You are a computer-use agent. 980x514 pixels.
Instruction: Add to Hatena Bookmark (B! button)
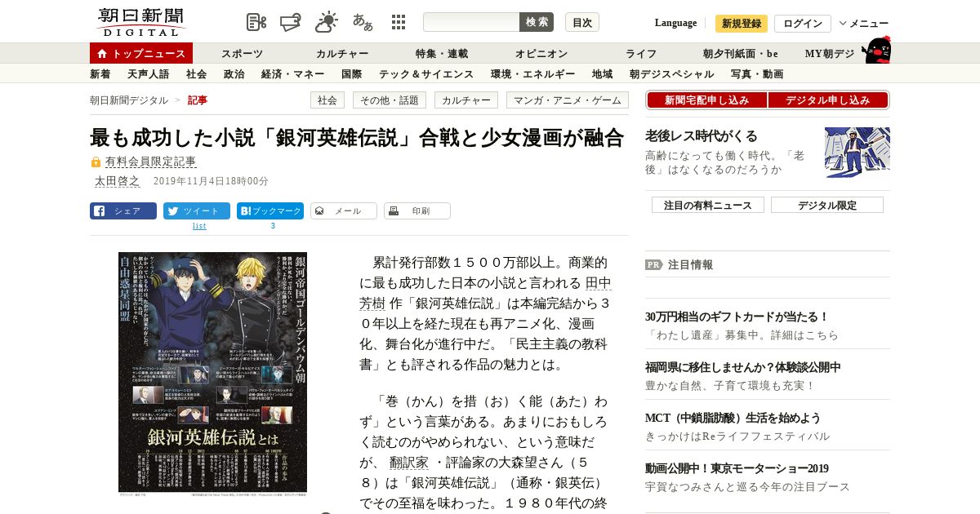pyautogui.click(x=270, y=211)
